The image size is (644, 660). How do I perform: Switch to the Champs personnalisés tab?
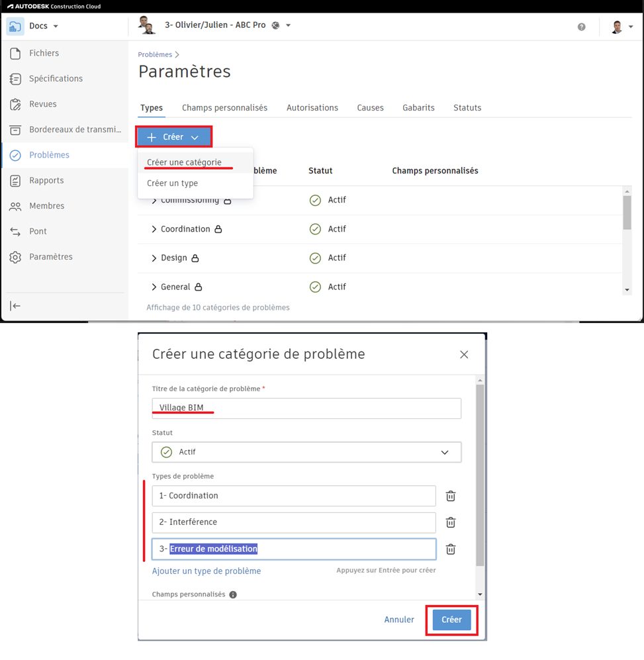224,108
